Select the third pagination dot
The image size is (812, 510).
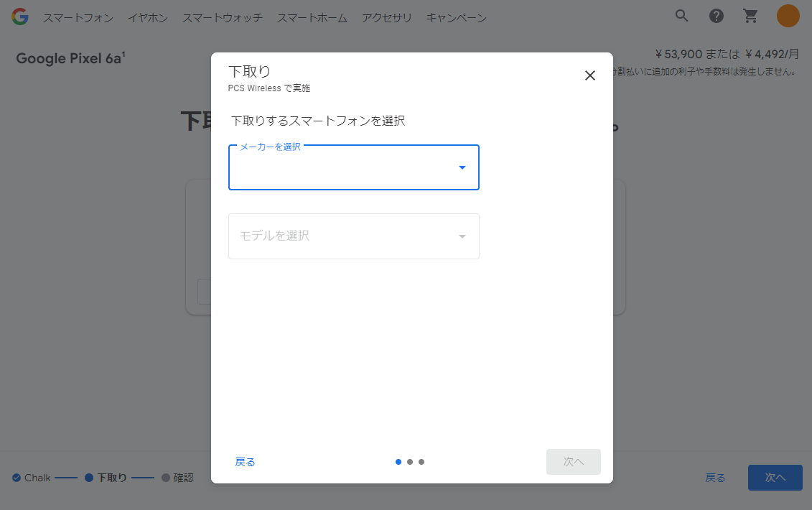pos(421,462)
